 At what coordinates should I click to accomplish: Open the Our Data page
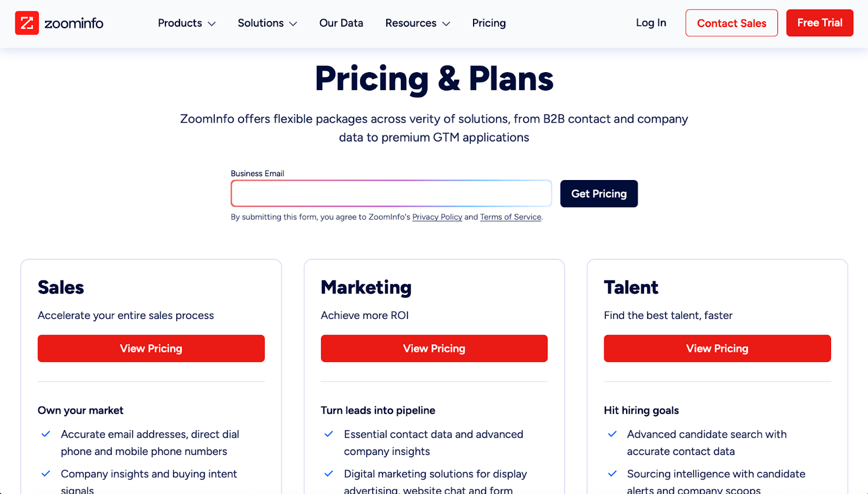341,23
